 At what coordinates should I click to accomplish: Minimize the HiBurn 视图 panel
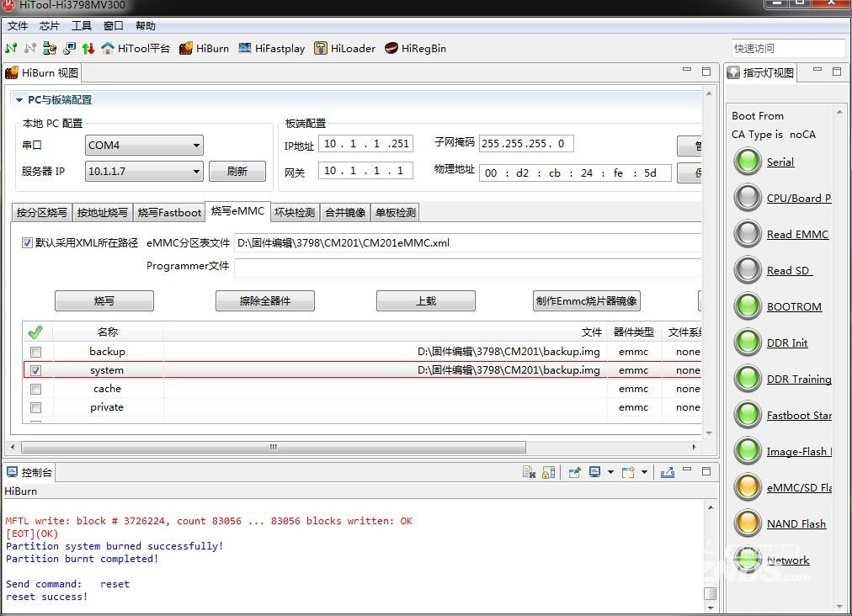687,71
